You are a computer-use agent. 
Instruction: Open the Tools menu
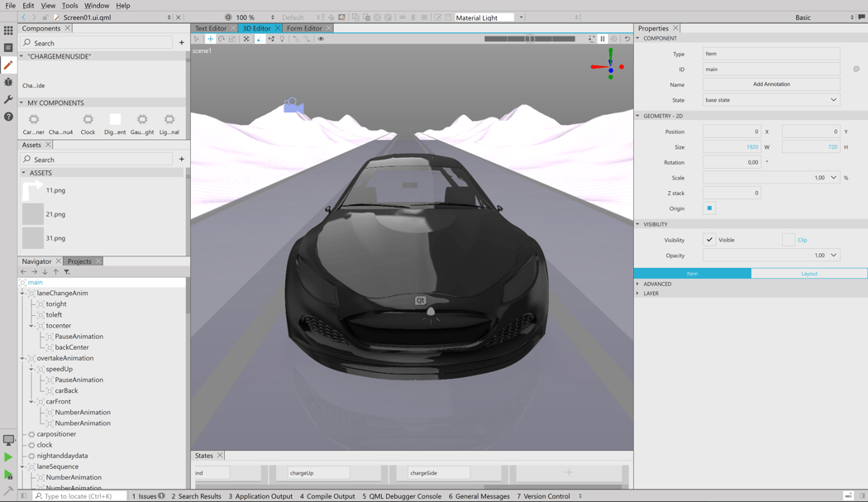pyautogui.click(x=69, y=5)
